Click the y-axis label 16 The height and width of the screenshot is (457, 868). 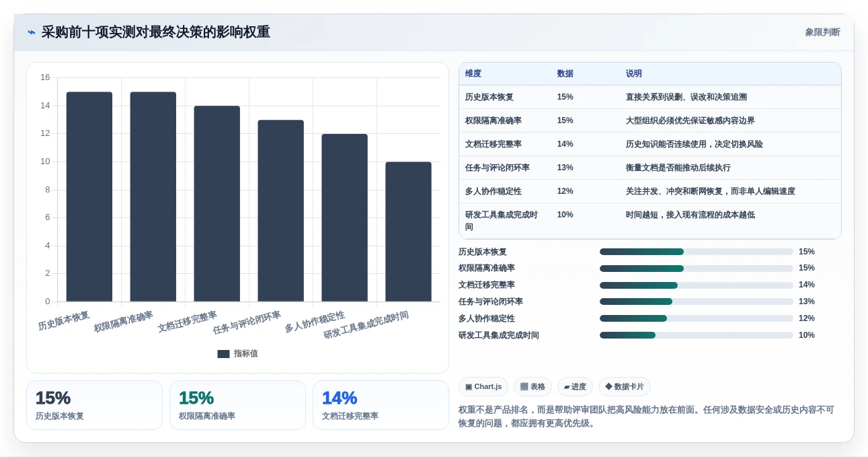click(x=45, y=77)
